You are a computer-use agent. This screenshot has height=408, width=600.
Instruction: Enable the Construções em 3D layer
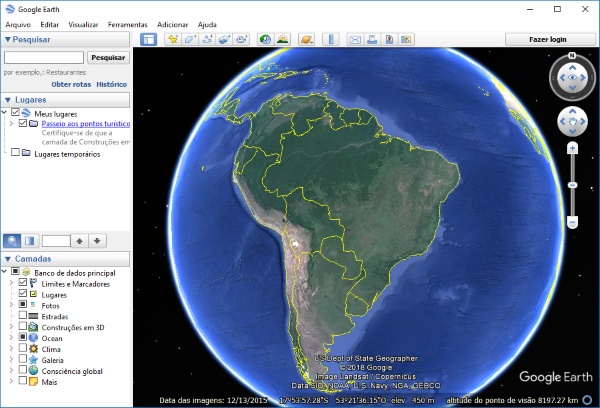coord(23,326)
